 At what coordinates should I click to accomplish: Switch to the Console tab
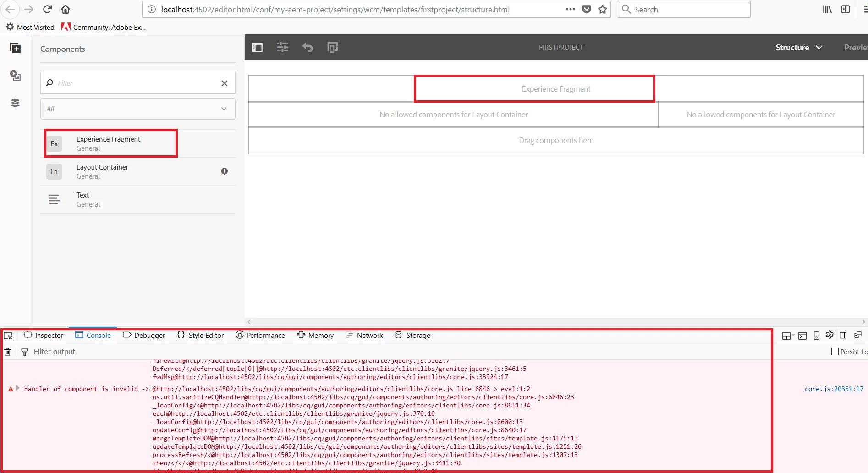coord(93,335)
